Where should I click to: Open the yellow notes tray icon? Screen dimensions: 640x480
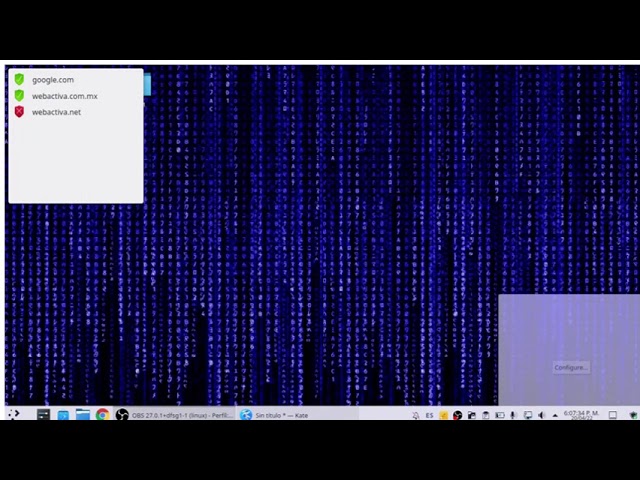point(443,415)
